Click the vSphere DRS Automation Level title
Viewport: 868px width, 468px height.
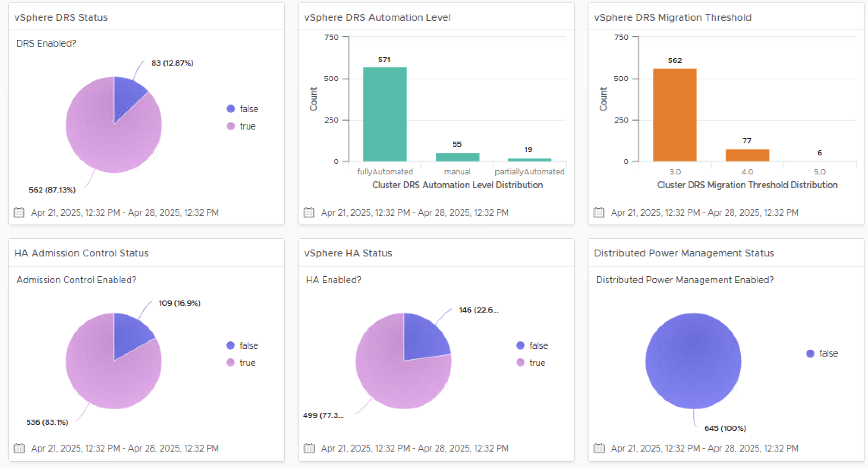[377, 17]
